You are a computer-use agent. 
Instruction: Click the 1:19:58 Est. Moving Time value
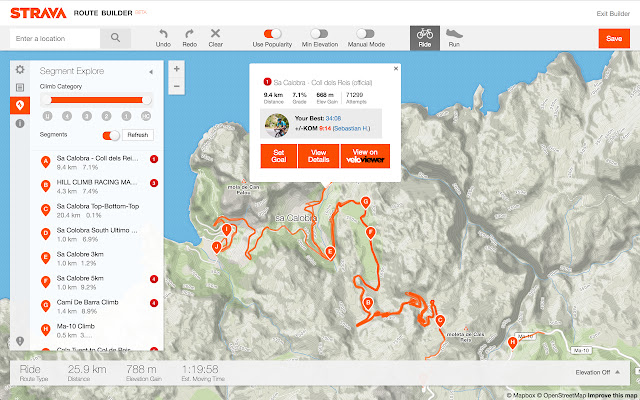(200, 369)
